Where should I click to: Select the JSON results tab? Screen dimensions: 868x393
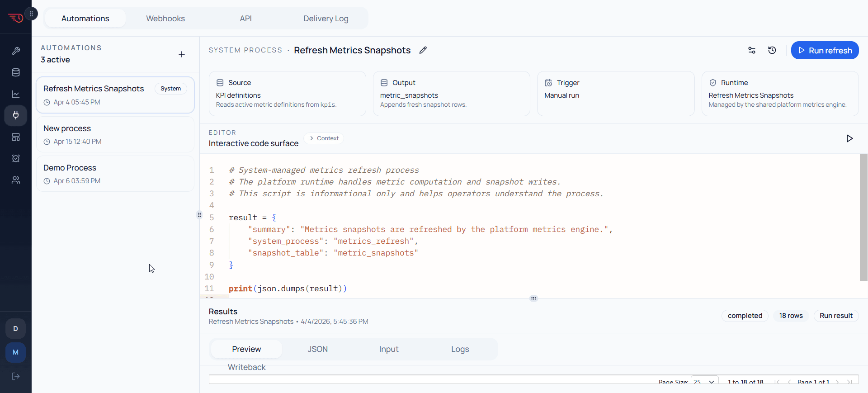318,349
